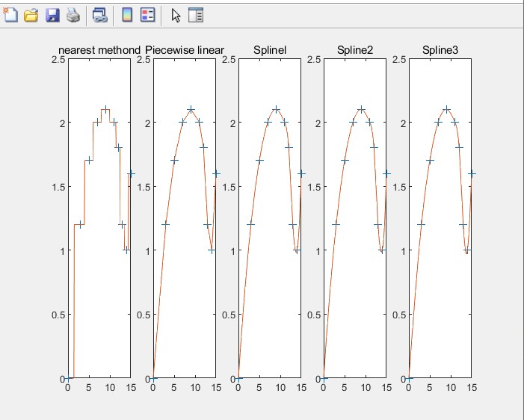The height and width of the screenshot is (420, 524).
Task: Click inside the Piecewise linear plot axes
Action: click(185, 218)
